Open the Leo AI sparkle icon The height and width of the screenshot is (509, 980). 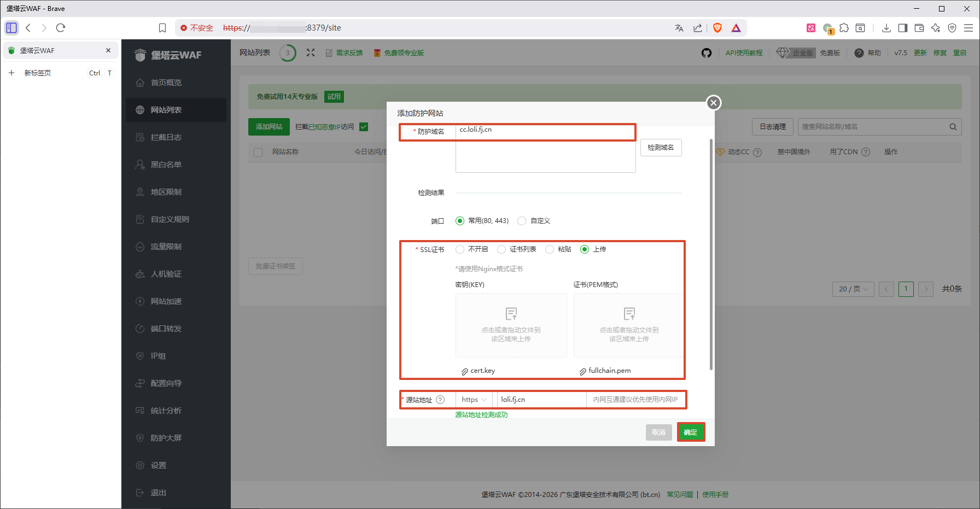point(936,28)
